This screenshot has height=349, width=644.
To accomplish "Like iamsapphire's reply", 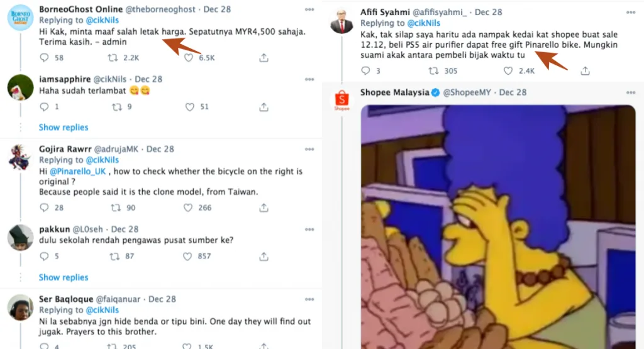I will pos(190,107).
